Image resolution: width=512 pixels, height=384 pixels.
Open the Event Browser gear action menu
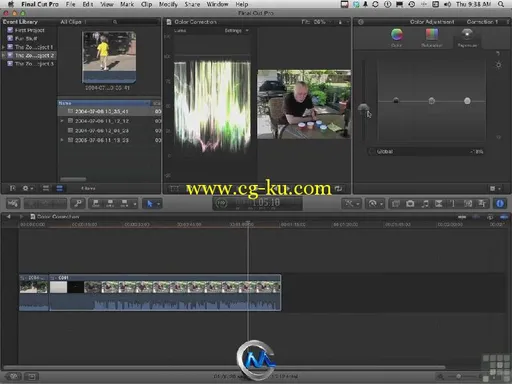(28, 188)
